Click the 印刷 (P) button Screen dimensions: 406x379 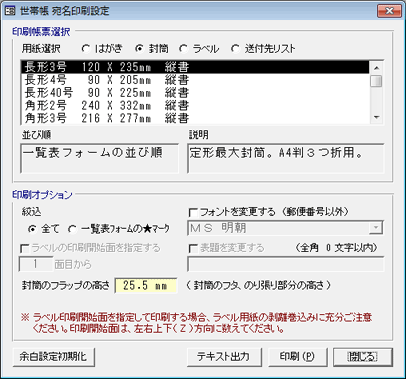297,357
